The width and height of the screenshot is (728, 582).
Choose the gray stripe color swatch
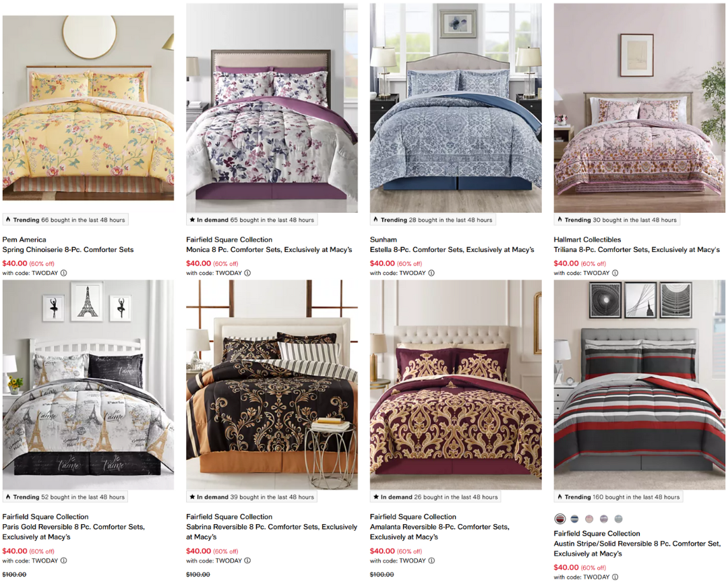tap(618, 519)
